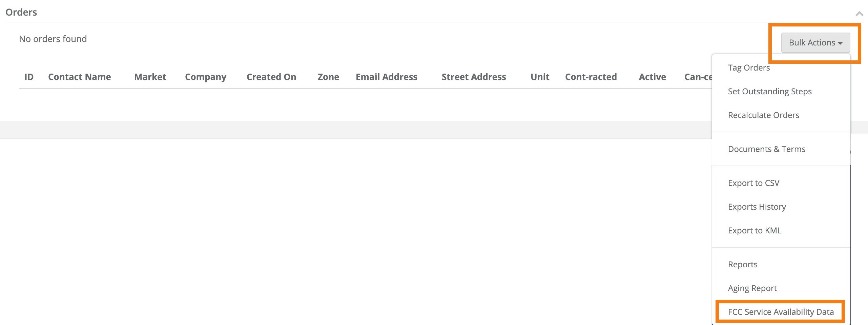Sort orders by Created On
Image resolution: width=868 pixels, height=325 pixels.
(271, 77)
